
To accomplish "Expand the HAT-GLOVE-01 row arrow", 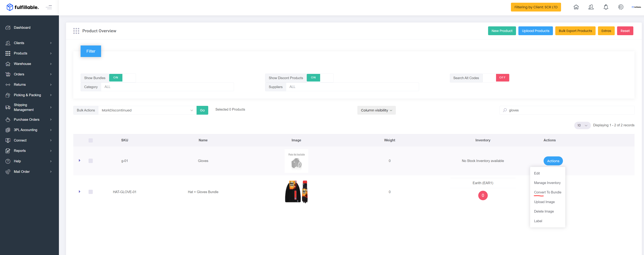I will (x=80, y=192).
